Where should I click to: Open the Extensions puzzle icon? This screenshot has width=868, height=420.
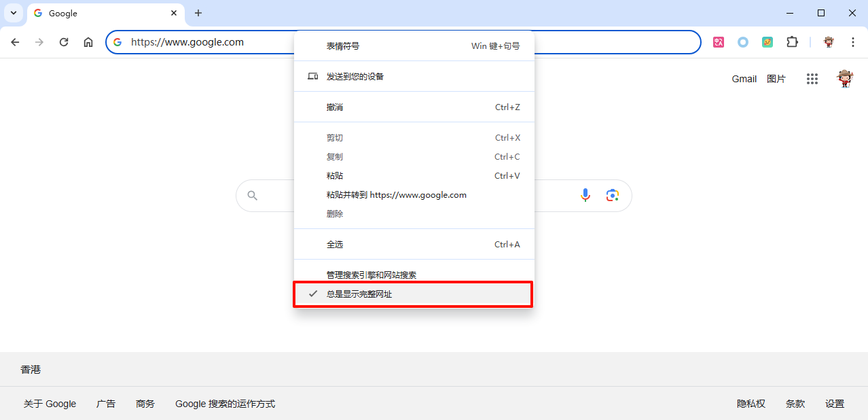click(x=792, y=42)
